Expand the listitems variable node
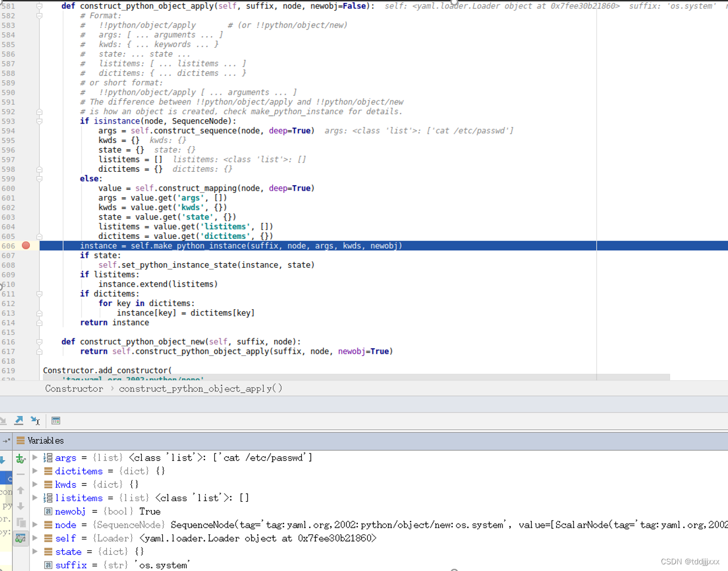Screen dimensions: 728x571 tap(35, 498)
